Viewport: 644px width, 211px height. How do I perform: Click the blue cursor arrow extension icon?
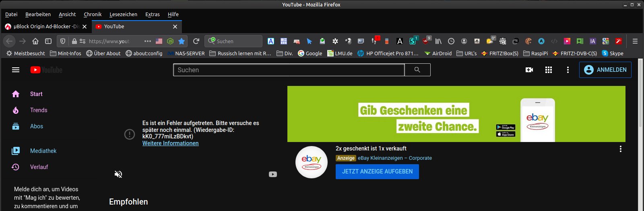310,41
